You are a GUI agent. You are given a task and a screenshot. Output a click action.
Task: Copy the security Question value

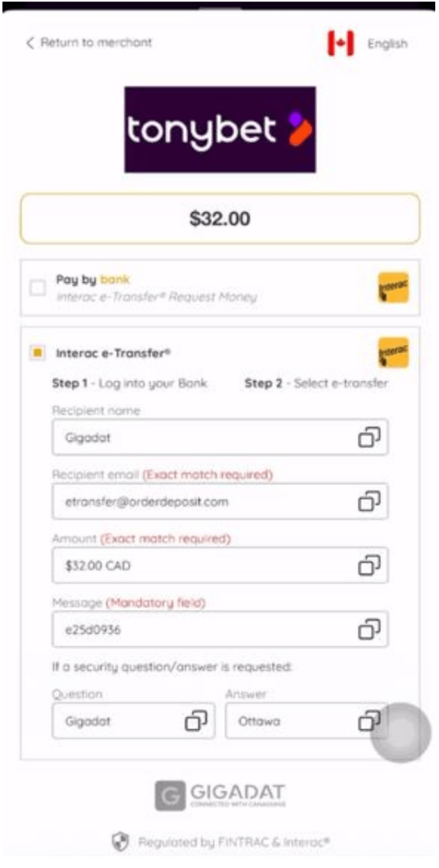195,721
